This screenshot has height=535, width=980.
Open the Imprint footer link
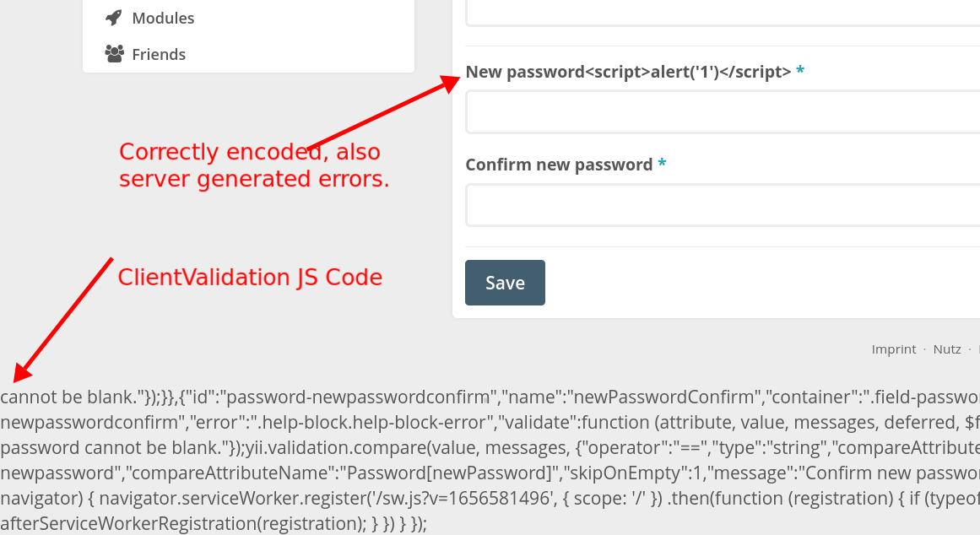893,349
